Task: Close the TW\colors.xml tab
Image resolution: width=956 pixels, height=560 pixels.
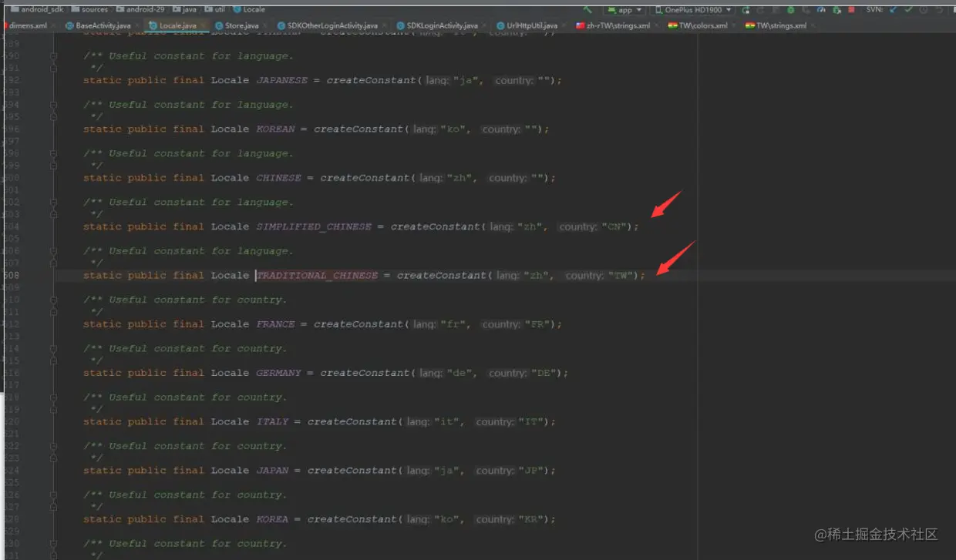Action: pyautogui.click(x=734, y=25)
